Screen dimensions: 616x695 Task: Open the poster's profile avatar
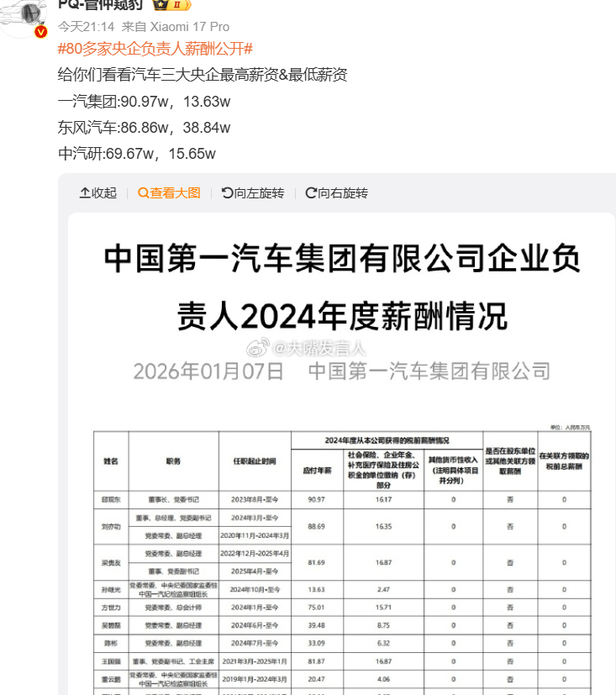[x=23, y=17]
